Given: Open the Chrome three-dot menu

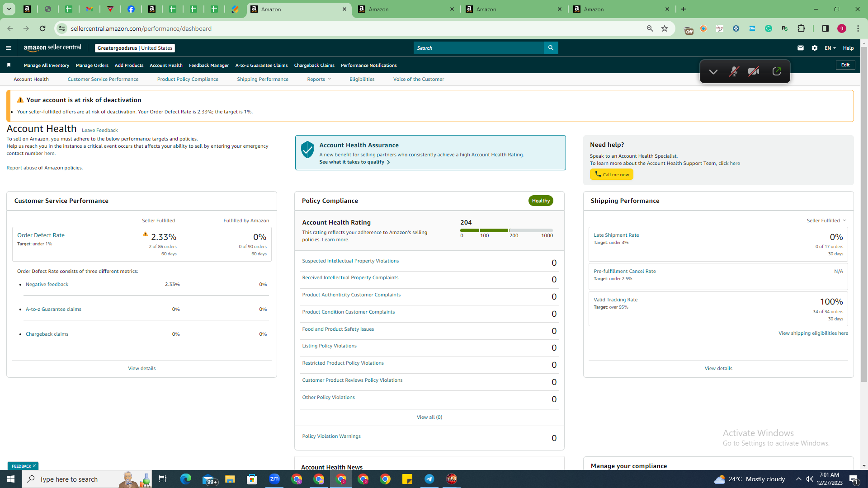Looking at the screenshot, I should click(858, 28).
